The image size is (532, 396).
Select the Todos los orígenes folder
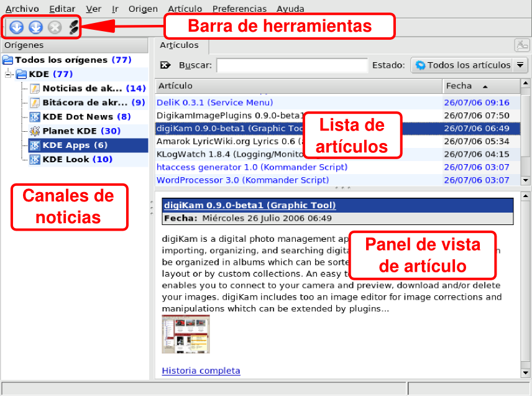pyautogui.click(x=62, y=60)
